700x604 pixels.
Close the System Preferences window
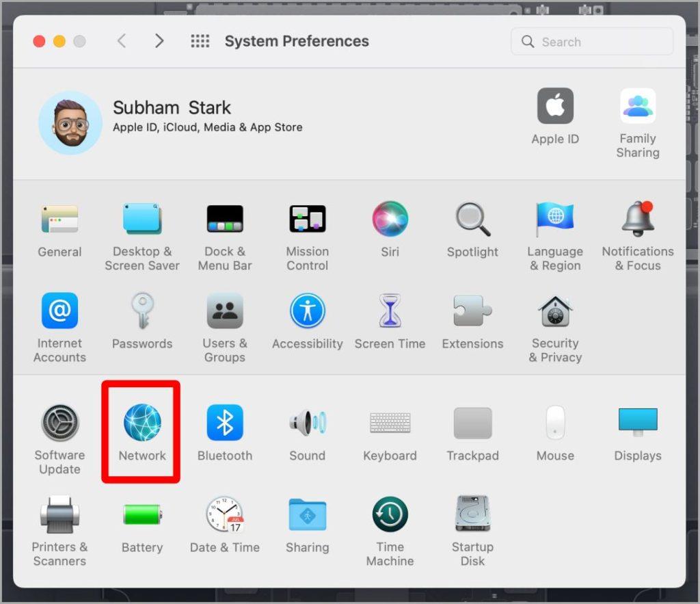pyautogui.click(x=39, y=41)
